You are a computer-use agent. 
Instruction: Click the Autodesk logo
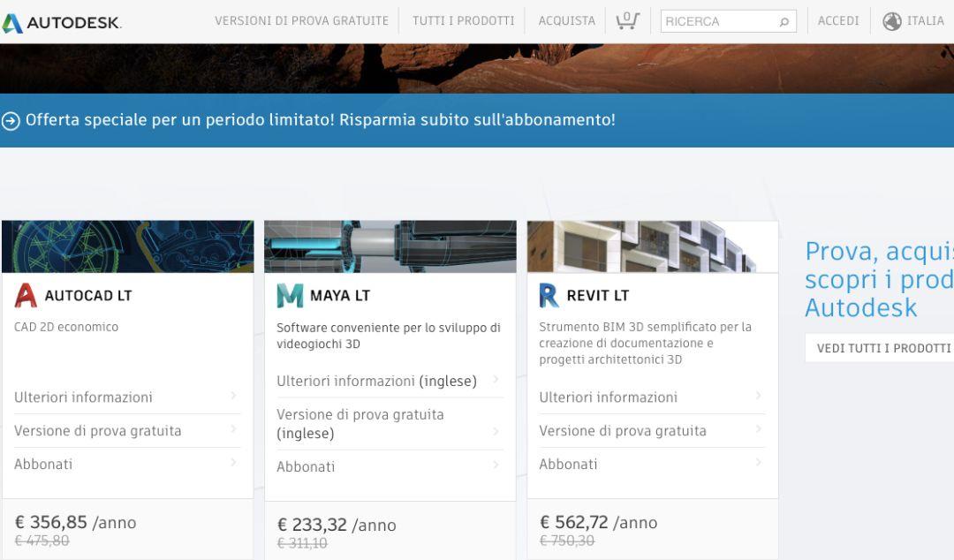coord(61,22)
